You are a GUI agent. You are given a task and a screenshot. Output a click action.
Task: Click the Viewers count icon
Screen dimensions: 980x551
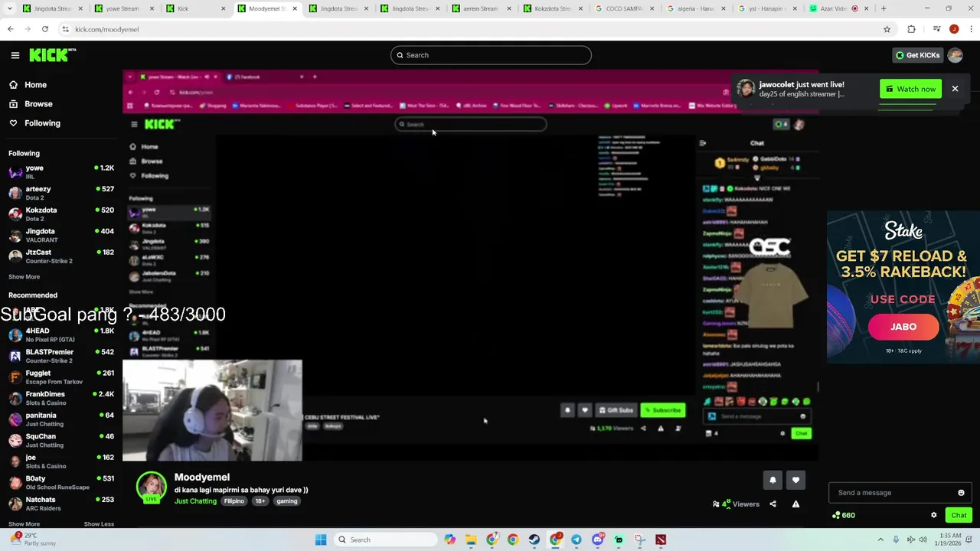[717, 504]
